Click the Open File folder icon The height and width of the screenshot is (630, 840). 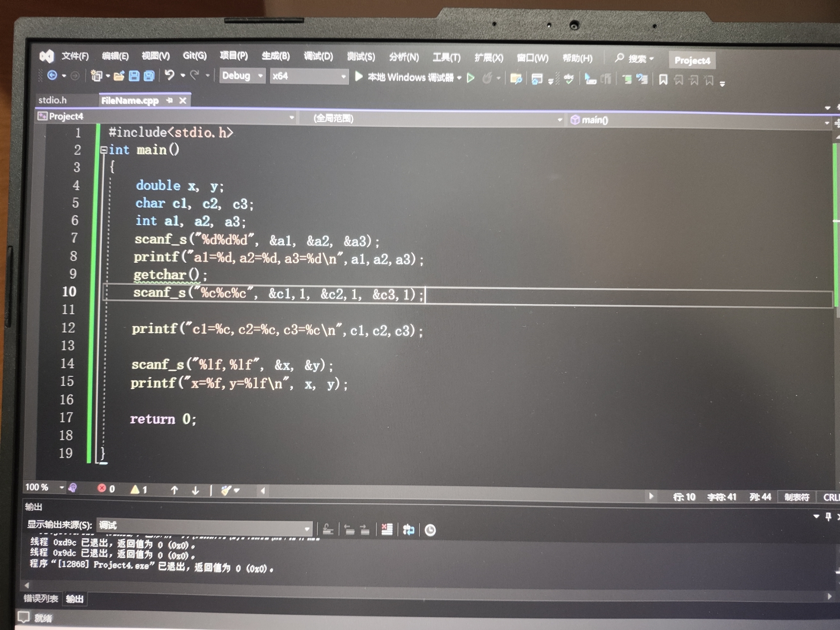[119, 76]
